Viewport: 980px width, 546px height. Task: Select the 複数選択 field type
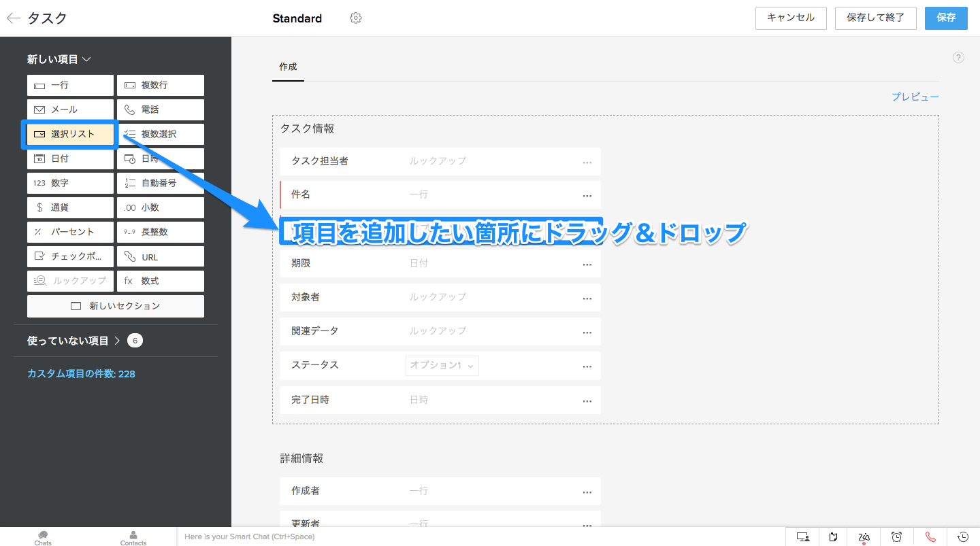tap(161, 134)
